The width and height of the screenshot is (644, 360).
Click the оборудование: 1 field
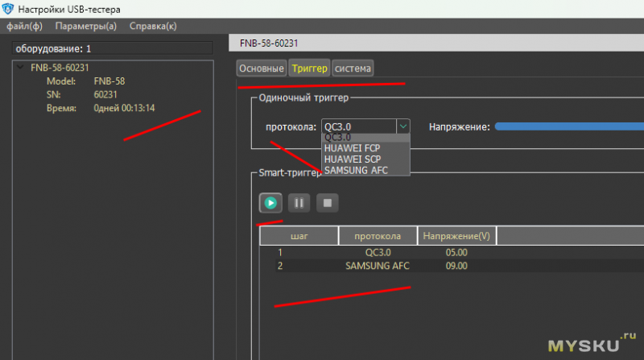coord(113,48)
